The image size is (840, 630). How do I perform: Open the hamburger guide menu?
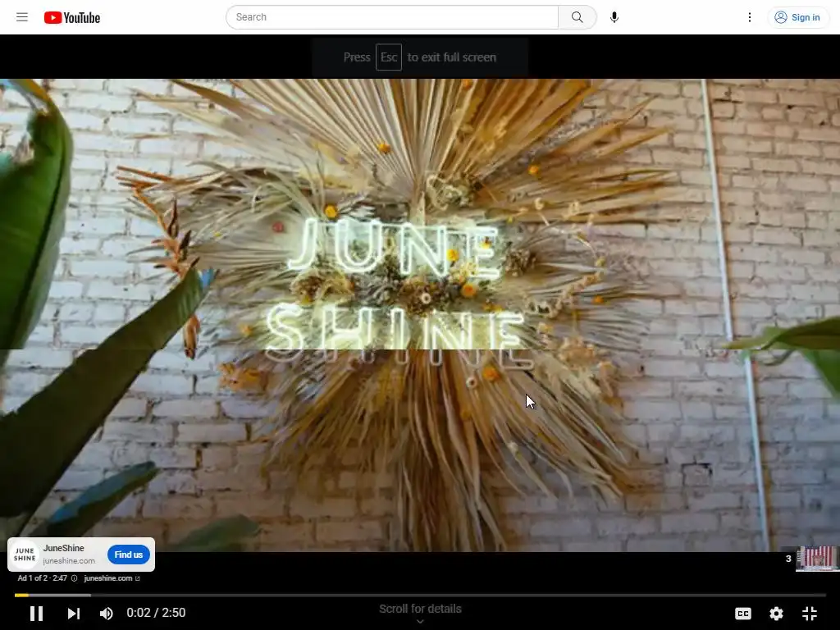pos(22,17)
